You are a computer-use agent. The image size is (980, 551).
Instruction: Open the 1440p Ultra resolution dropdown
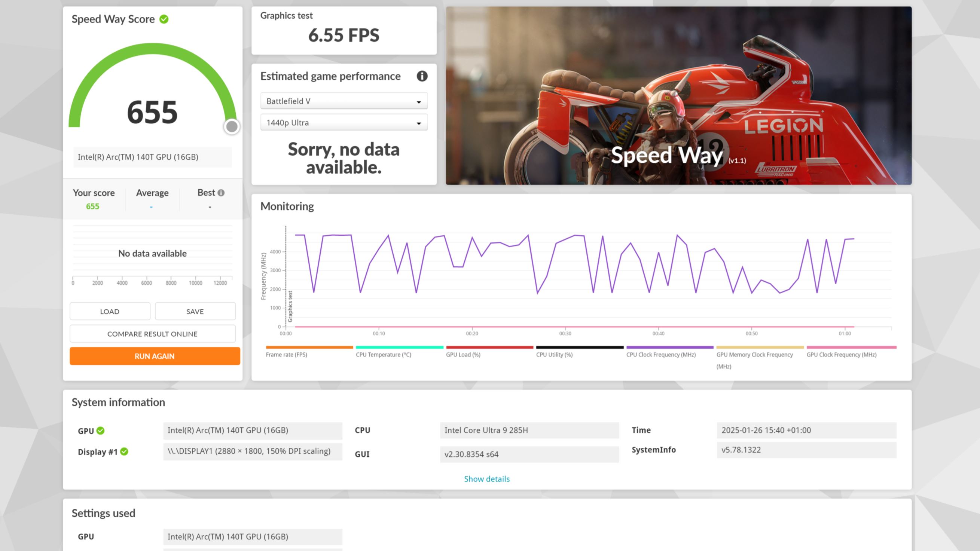344,122
